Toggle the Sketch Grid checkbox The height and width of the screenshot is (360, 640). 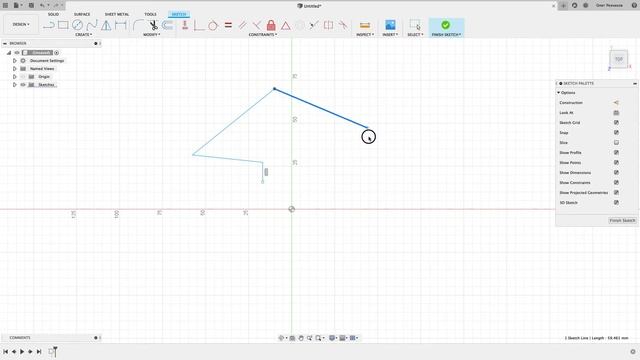616,122
